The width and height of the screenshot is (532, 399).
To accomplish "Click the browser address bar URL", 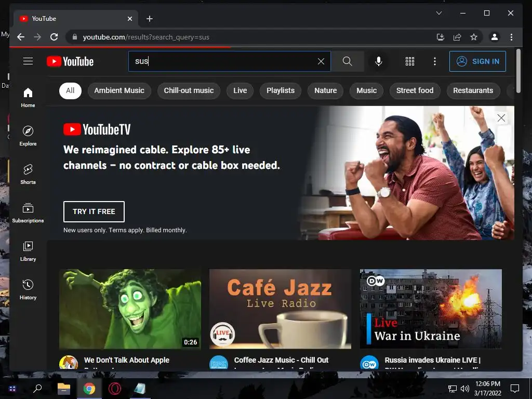I will [x=146, y=37].
